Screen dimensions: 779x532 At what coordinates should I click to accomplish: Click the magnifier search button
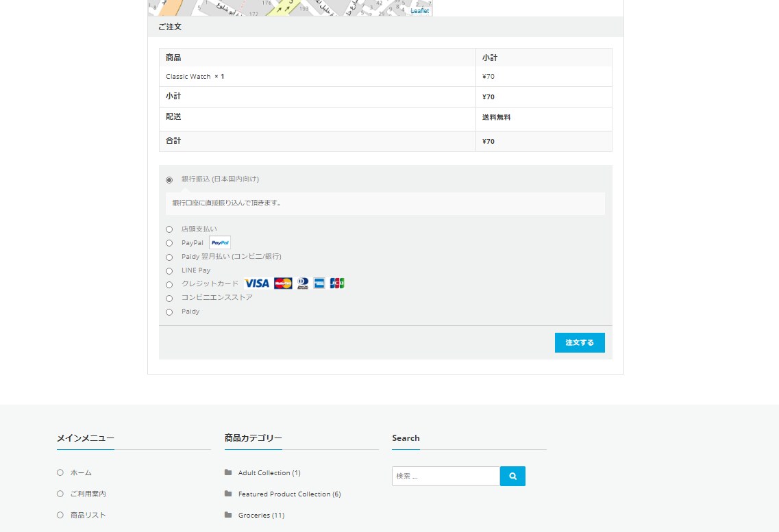pyautogui.click(x=512, y=477)
